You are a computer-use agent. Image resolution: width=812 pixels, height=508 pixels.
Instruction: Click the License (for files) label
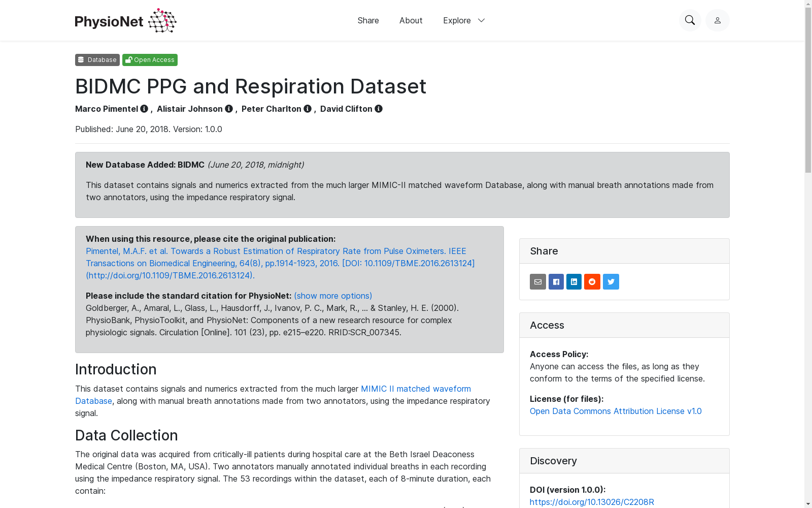coord(566,399)
